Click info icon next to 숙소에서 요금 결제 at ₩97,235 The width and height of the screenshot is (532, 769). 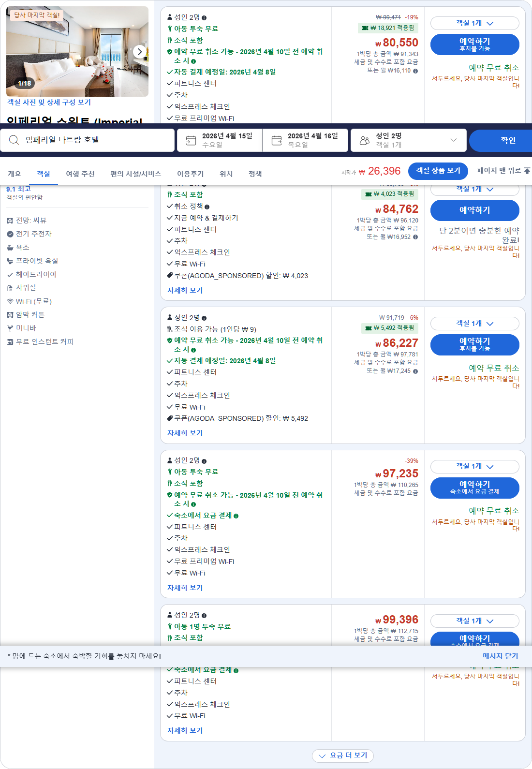(236, 516)
